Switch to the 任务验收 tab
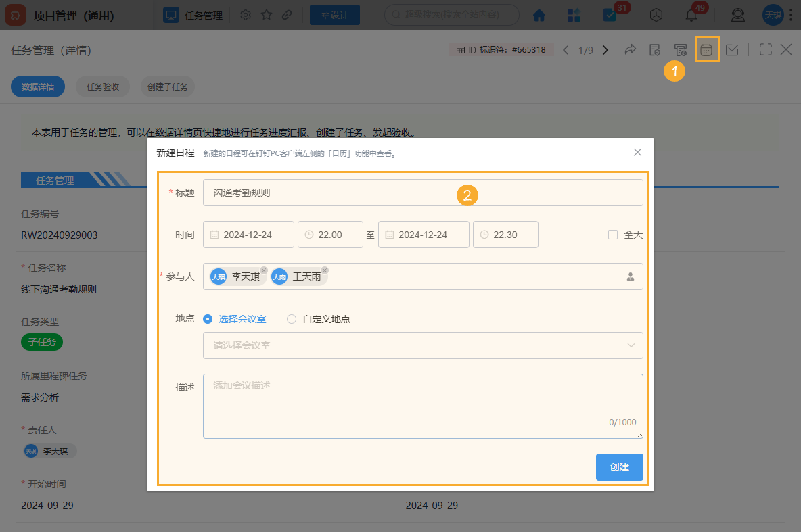 coord(103,87)
